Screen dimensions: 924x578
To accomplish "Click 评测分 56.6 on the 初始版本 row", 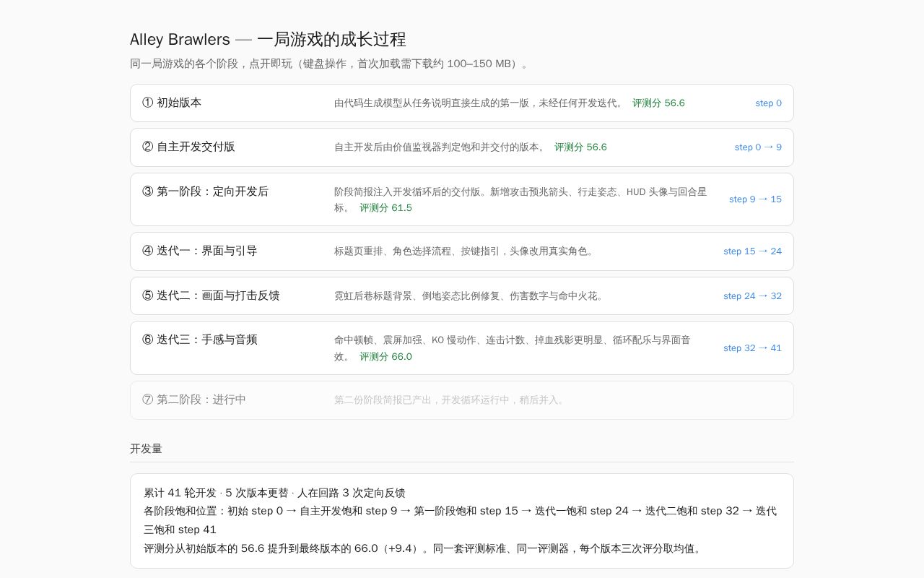I will [658, 103].
